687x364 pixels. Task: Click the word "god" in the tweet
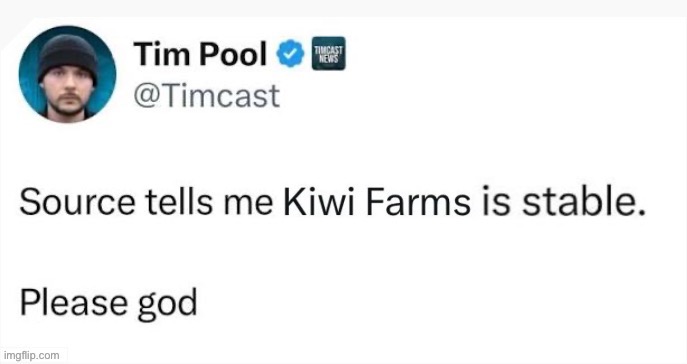(167, 305)
